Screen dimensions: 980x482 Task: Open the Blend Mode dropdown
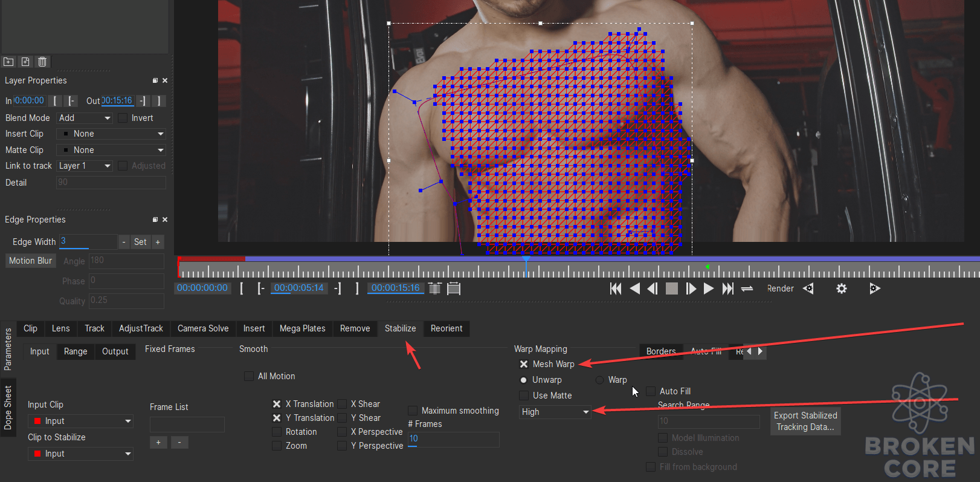[85, 118]
